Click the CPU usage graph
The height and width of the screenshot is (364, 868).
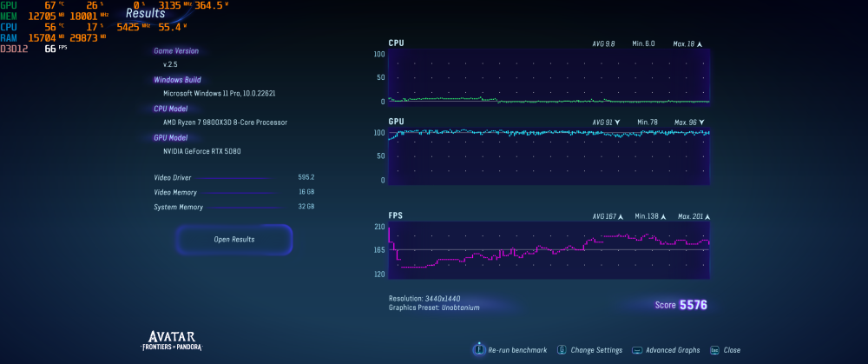(x=549, y=76)
